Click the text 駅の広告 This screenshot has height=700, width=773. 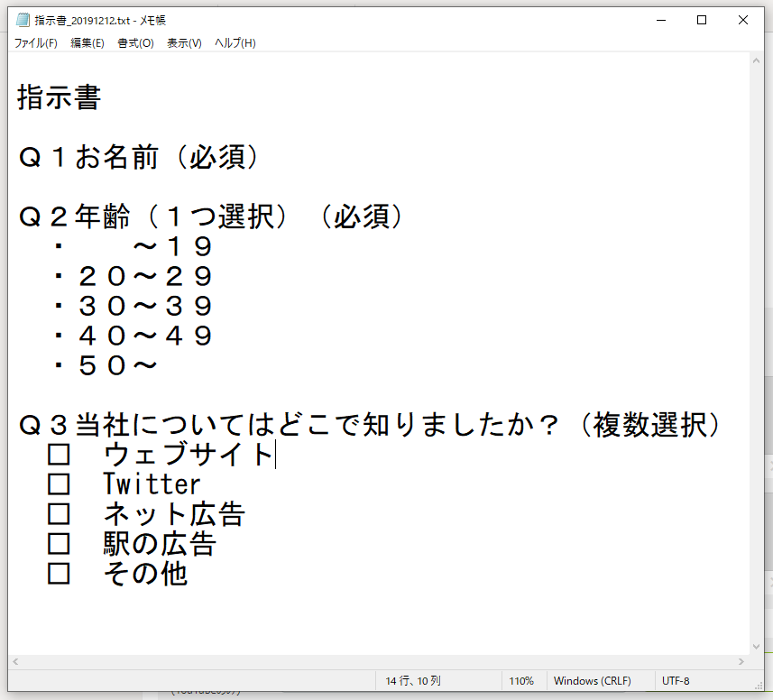[x=160, y=544]
